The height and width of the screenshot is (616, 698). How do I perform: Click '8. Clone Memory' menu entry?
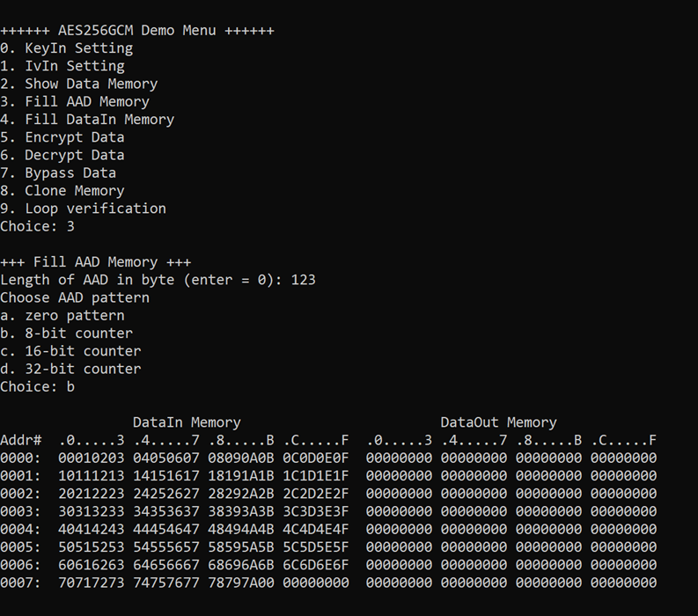click(x=62, y=190)
